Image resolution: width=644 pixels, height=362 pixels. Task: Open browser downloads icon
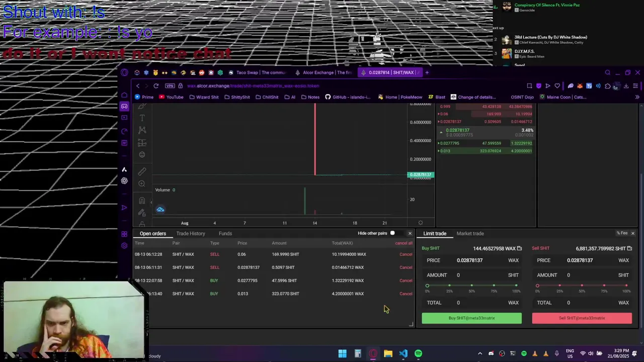[x=626, y=86]
